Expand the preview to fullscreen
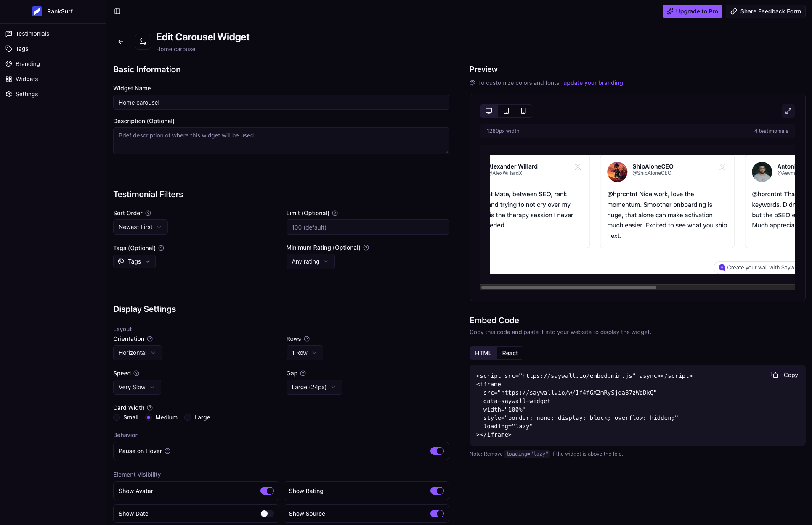This screenshot has height=525, width=812. point(789,111)
